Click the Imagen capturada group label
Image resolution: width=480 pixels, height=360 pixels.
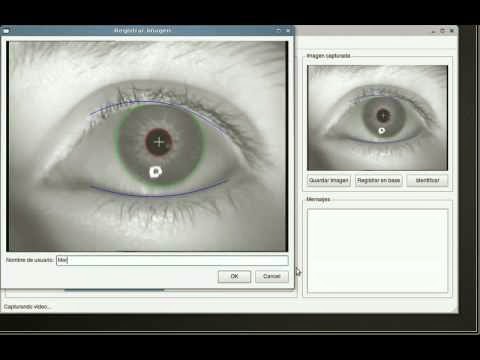pyautogui.click(x=328, y=56)
